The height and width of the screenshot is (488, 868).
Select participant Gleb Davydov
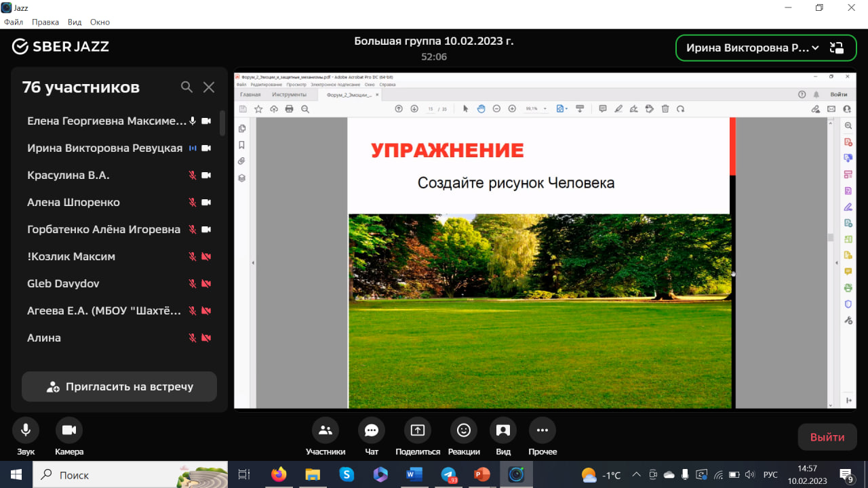click(x=63, y=283)
